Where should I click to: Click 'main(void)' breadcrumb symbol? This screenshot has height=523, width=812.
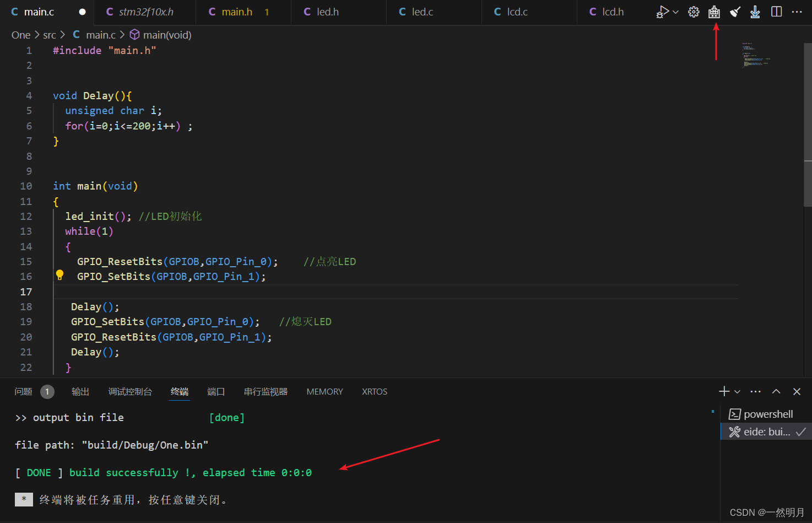coord(167,35)
